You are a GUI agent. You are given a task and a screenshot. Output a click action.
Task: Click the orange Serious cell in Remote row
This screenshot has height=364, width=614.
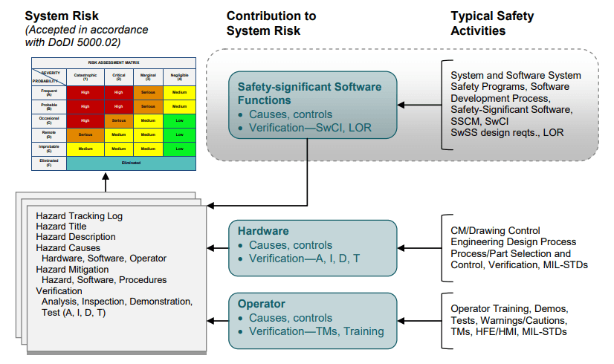point(85,134)
